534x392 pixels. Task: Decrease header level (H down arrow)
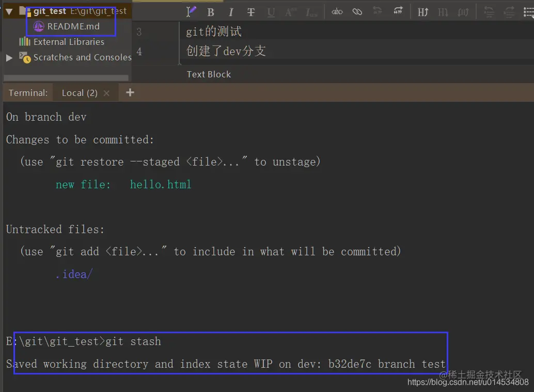[x=443, y=12]
